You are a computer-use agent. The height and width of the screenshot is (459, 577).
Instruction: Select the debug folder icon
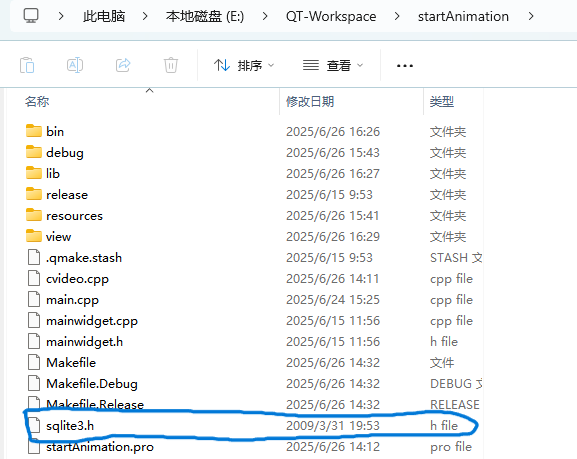(x=34, y=152)
